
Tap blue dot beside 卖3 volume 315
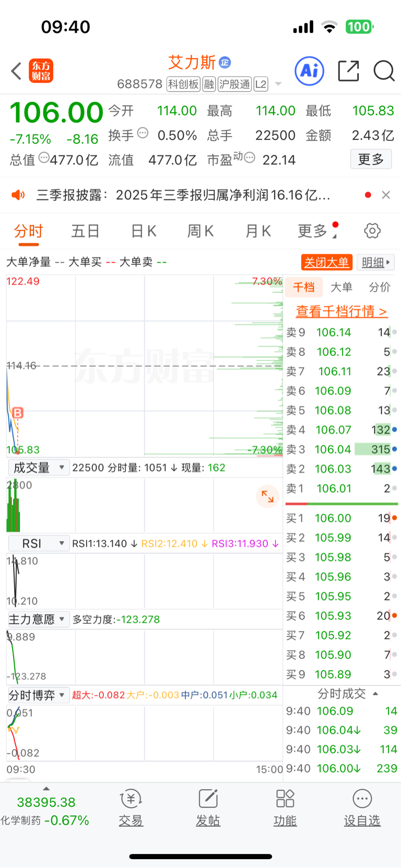point(394,449)
